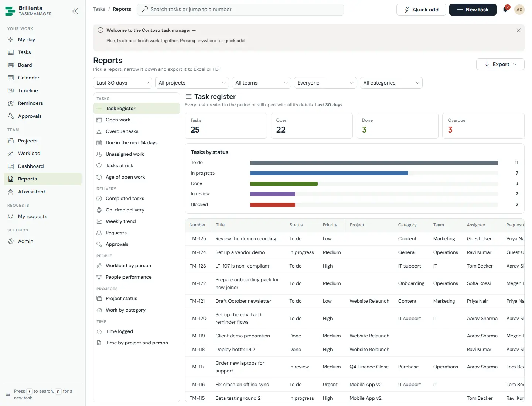Click the Brillienta Taskmanager logo

(x=29, y=11)
